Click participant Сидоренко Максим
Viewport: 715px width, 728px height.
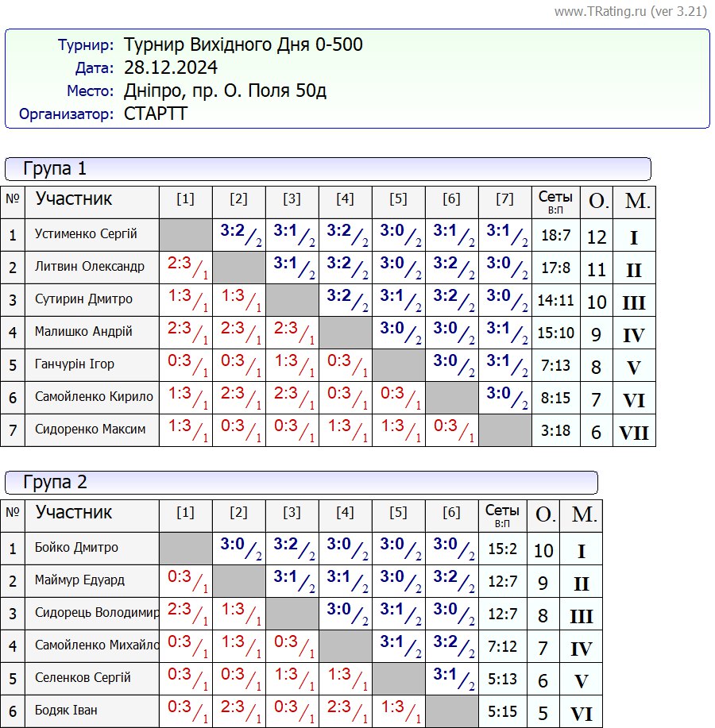[x=90, y=429]
